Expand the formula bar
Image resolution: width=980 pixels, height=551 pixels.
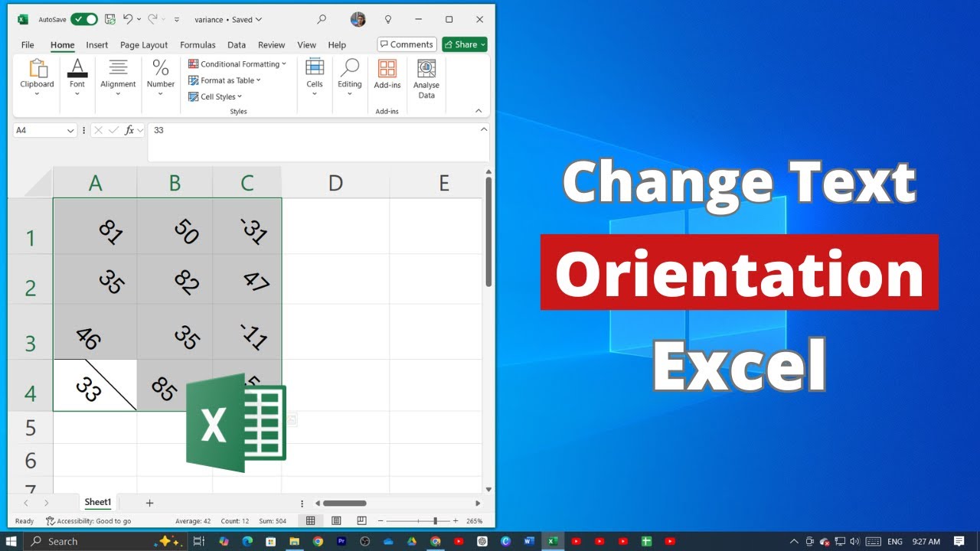coord(484,129)
